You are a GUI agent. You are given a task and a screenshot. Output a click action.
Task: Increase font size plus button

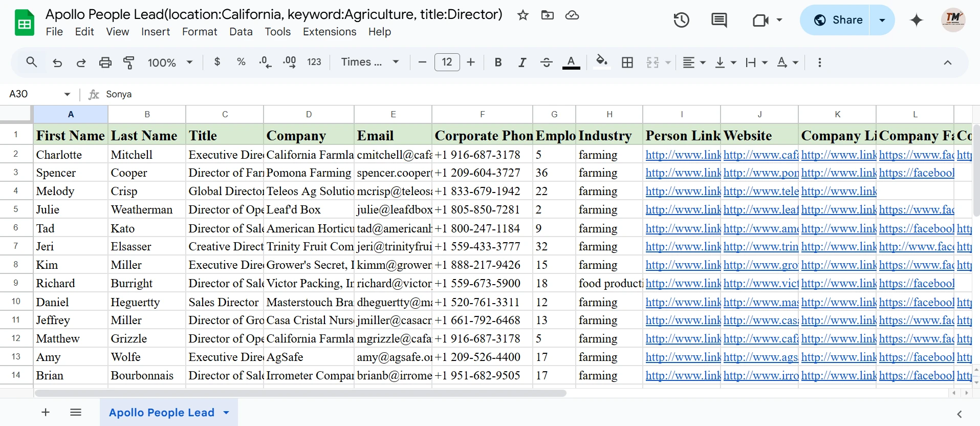[471, 62]
